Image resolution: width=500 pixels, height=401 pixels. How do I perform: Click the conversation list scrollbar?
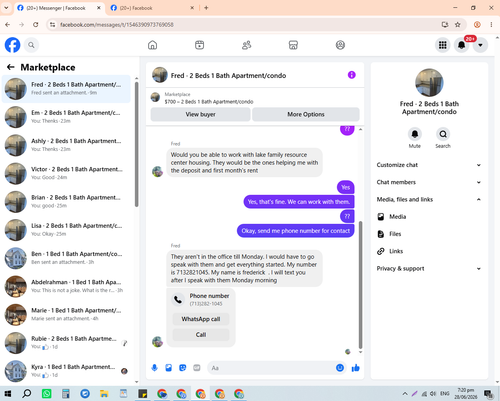[136, 144]
